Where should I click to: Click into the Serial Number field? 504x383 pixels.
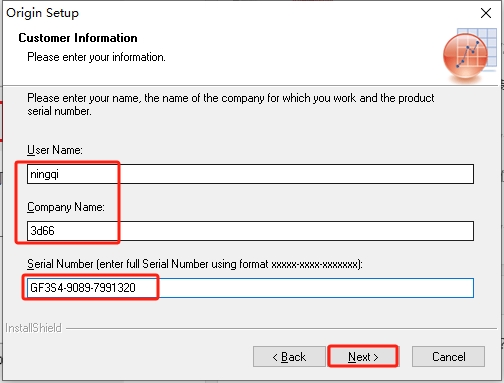pyautogui.click(x=250, y=288)
